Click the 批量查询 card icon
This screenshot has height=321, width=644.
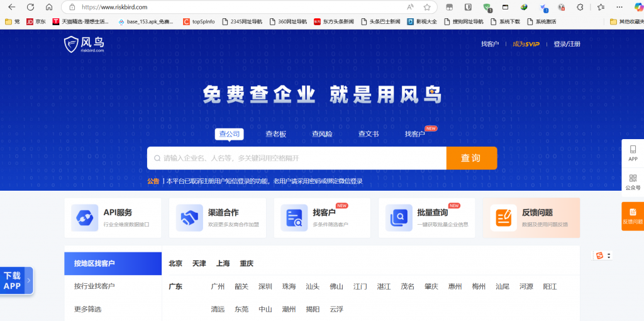tap(399, 218)
